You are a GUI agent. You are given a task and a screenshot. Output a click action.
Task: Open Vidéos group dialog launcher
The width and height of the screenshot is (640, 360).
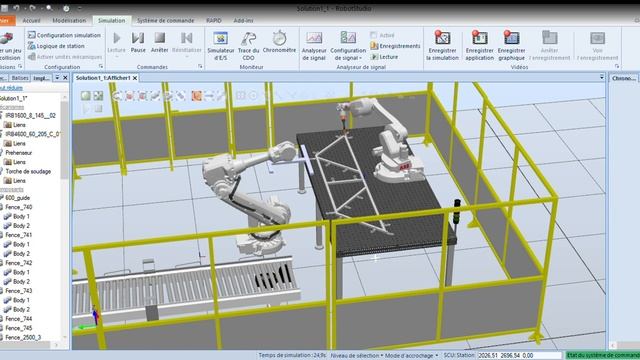617,66
